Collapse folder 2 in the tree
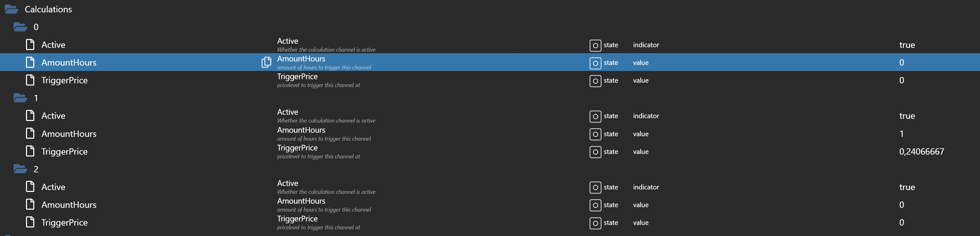Screen dimensions: 980x236 coord(20,169)
